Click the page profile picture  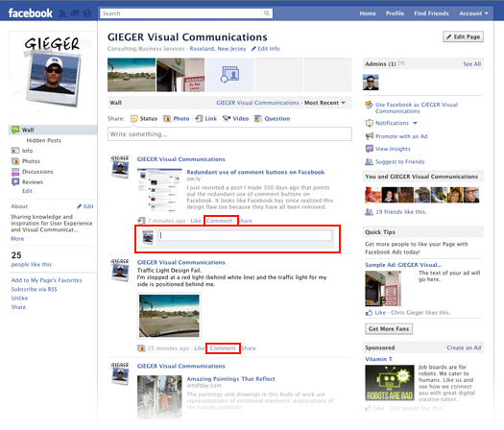pyautogui.click(x=53, y=72)
